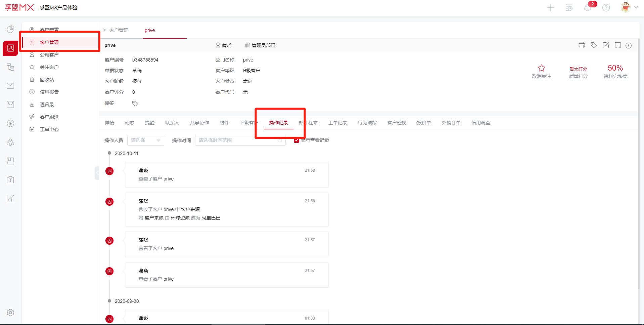Click the help question mark icon

click(606, 8)
